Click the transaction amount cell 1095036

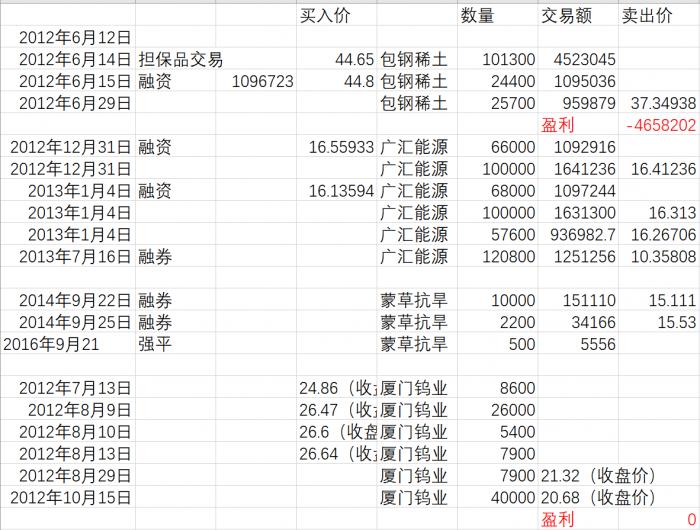pos(578,81)
